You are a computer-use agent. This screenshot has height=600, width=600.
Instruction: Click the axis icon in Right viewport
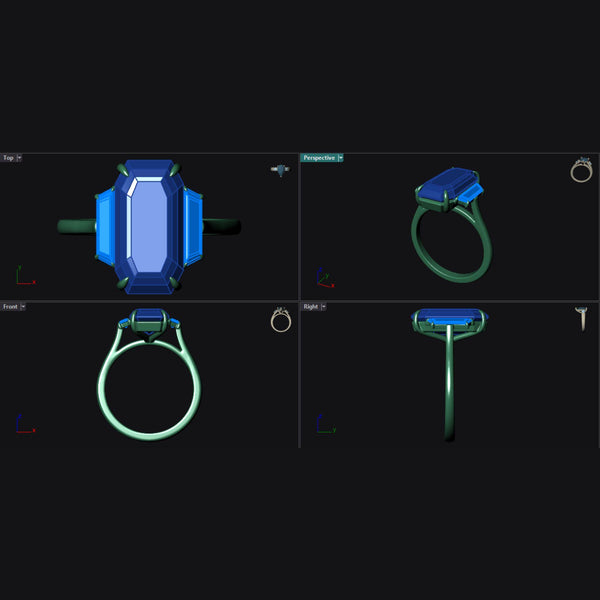click(x=324, y=424)
